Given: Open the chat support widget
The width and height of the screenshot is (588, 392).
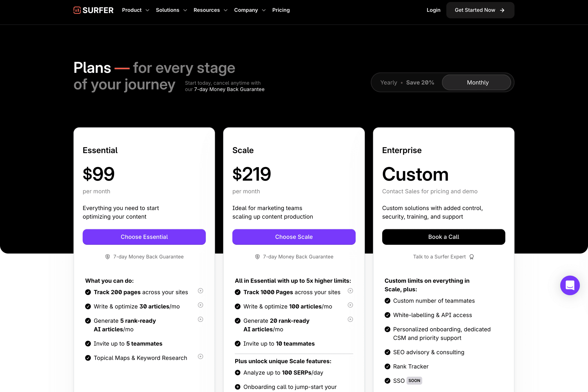Looking at the screenshot, I should [x=570, y=285].
